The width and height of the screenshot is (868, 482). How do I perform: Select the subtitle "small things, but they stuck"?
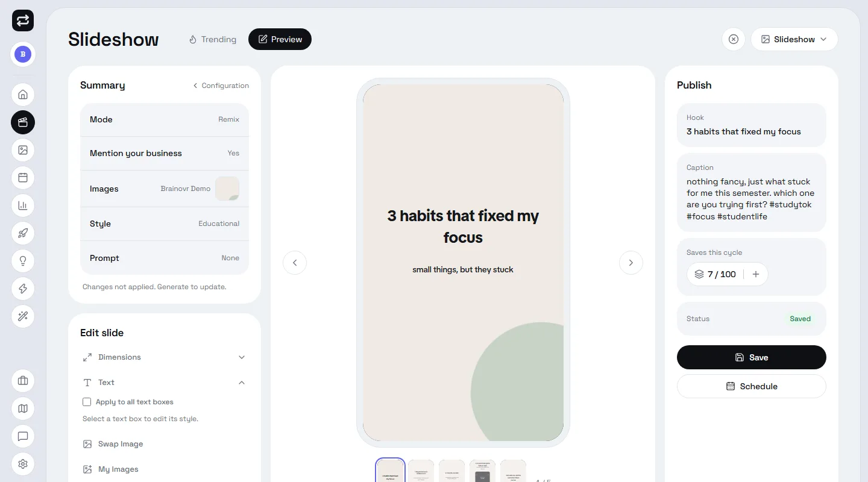click(x=463, y=269)
